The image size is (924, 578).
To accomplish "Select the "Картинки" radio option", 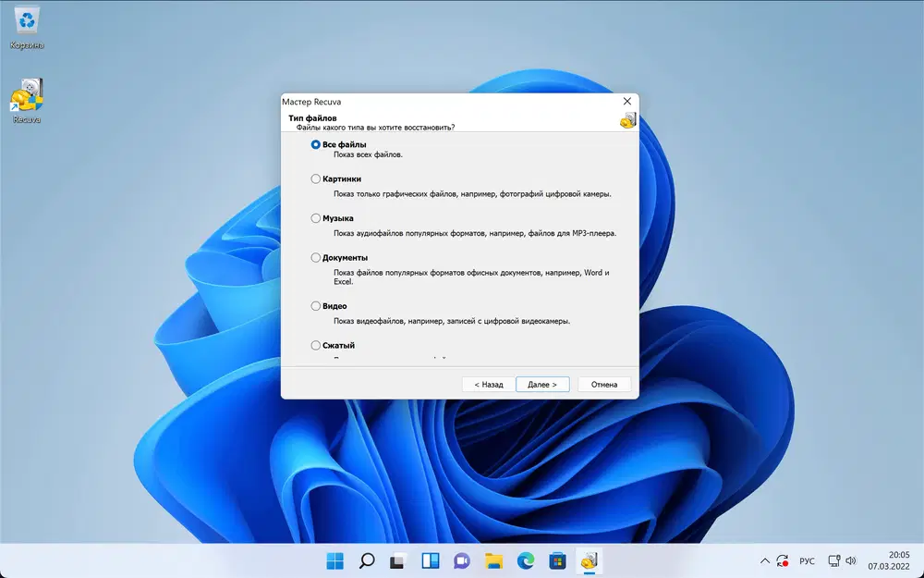I will point(316,178).
